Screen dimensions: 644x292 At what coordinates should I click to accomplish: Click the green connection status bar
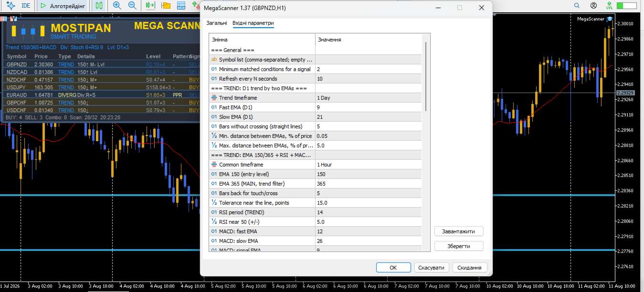point(626,6)
